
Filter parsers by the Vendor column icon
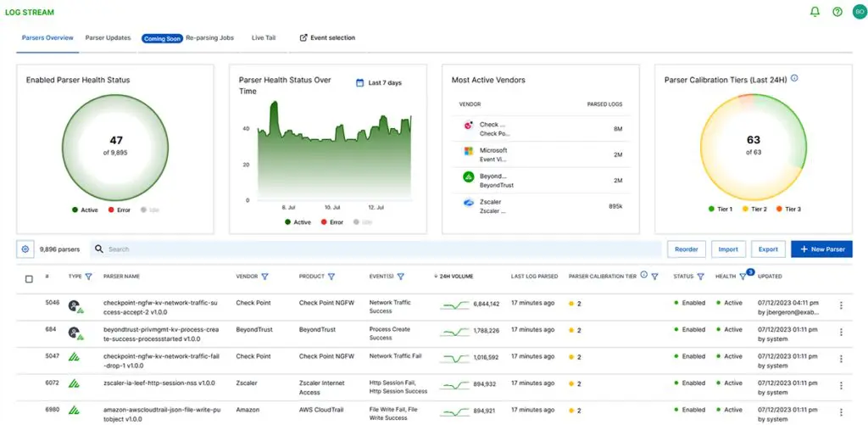point(265,277)
